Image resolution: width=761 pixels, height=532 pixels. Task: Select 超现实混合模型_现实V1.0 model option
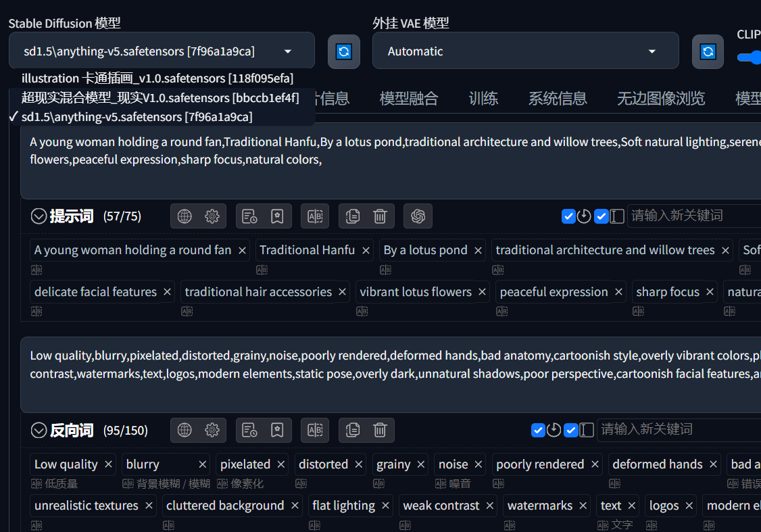click(x=162, y=97)
